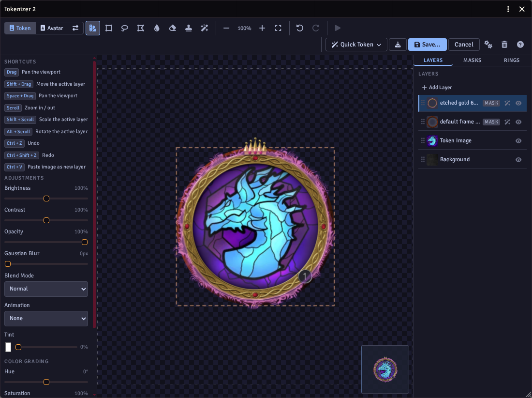Hide the Background layer
Viewport: 532px width, 398px height.
pos(518,160)
